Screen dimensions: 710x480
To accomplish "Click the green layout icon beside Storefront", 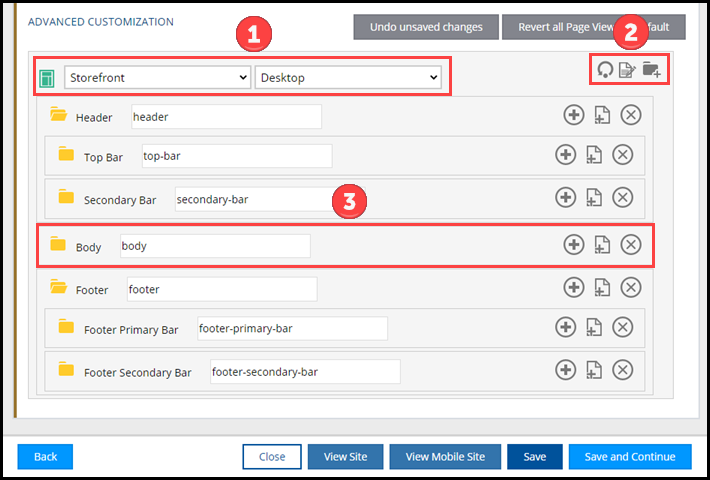I will pos(46,78).
